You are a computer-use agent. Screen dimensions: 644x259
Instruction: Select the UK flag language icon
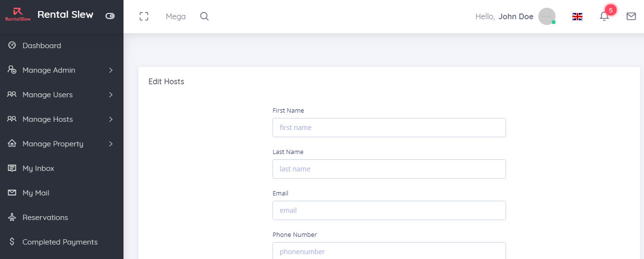(x=577, y=16)
